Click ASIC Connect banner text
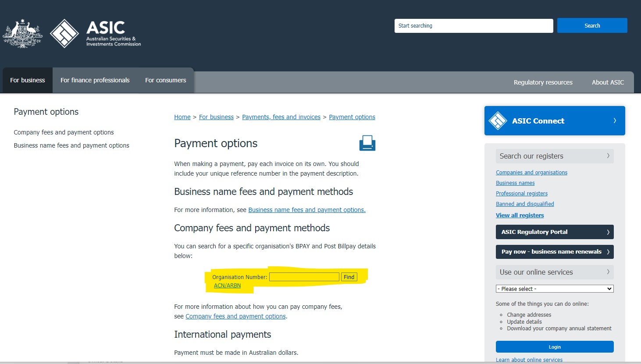The height and width of the screenshot is (364, 641). click(x=538, y=121)
